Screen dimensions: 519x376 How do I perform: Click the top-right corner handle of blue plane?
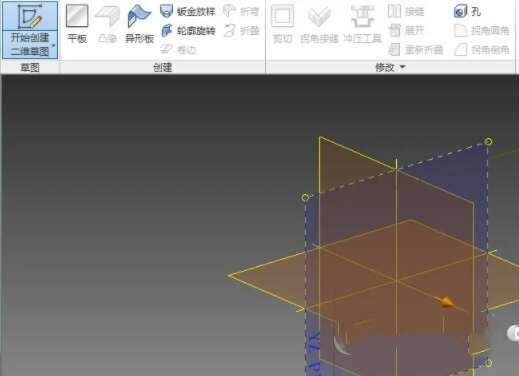(x=488, y=141)
